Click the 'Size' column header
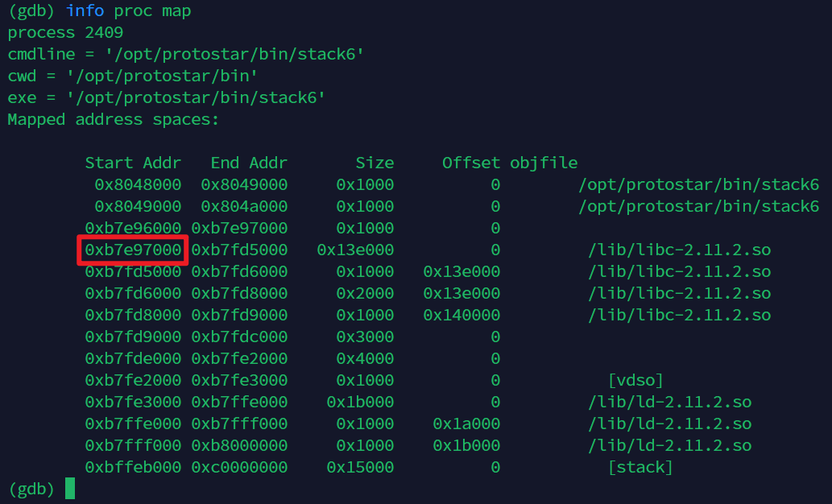 coord(375,163)
